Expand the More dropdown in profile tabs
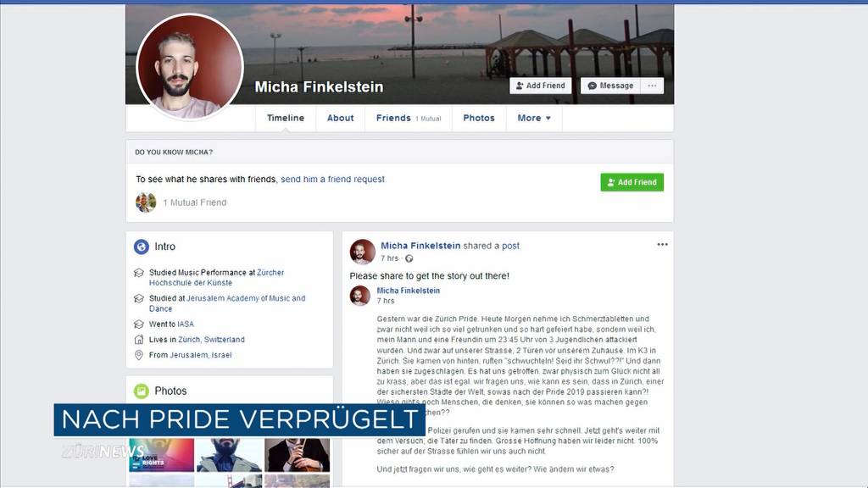868x488 pixels. [x=534, y=118]
